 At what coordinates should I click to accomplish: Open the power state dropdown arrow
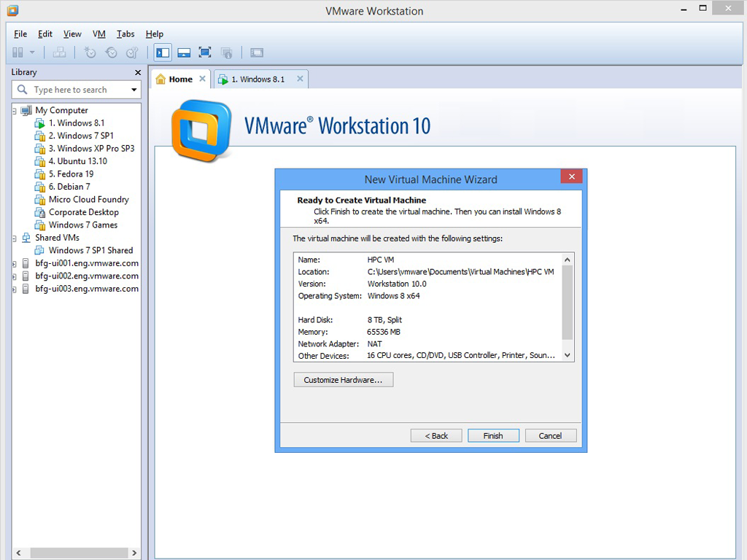[32, 52]
